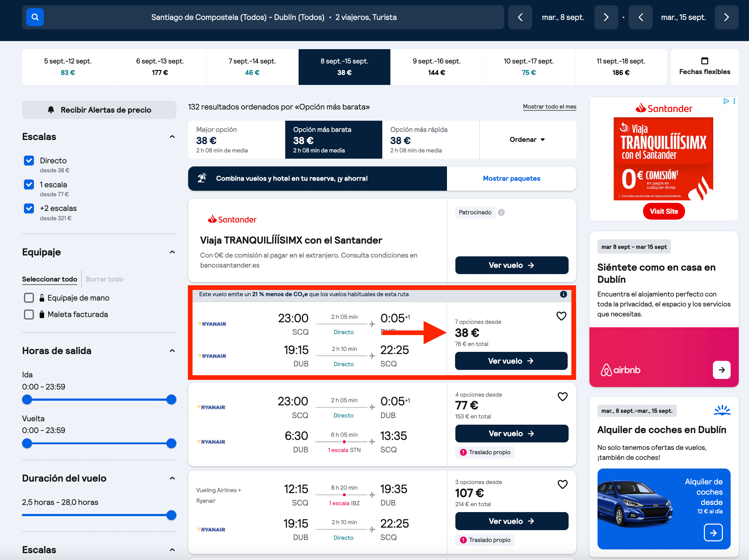
Task: Switch to Mejor opción sorting tab
Action: tap(236, 140)
